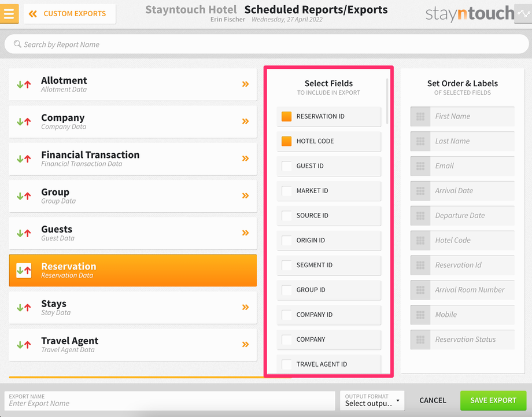Grab the drag handle for Reservation Id
The height and width of the screenshot is (417, 532).
tap(420, 265)
